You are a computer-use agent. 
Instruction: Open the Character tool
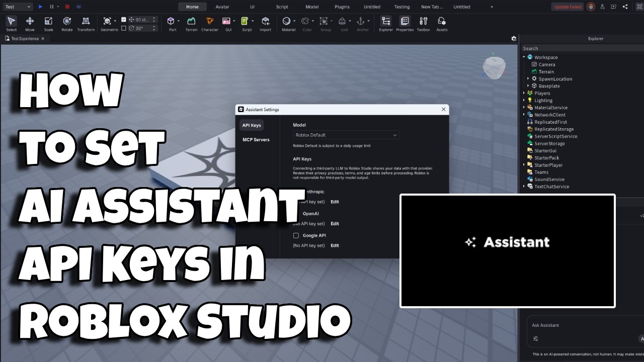[210, 23]
